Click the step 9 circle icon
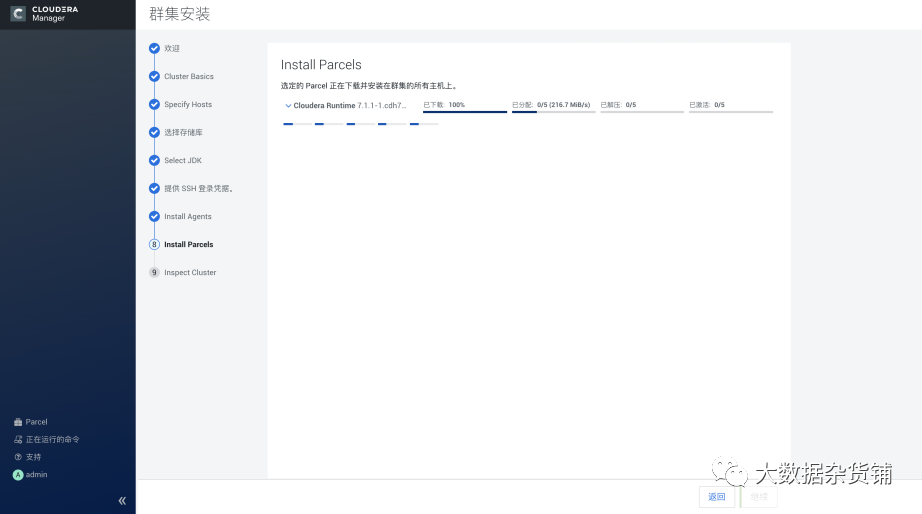922x514 pixels. [x=154, y=272]
